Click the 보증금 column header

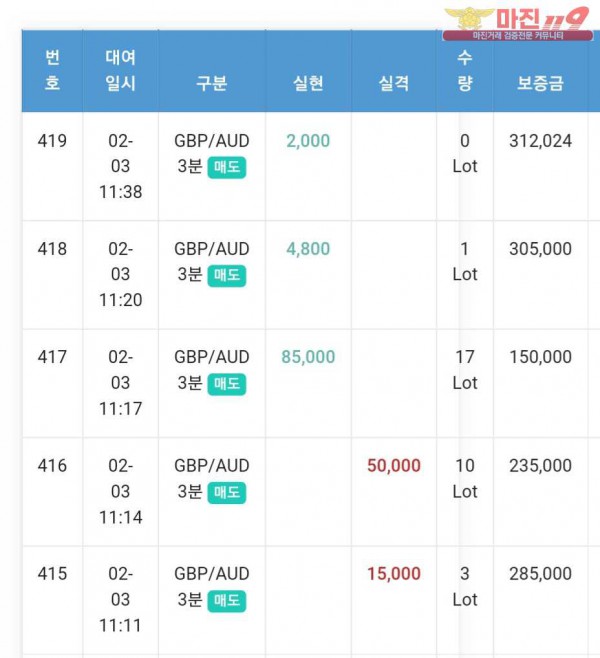[x=541, y=83]
